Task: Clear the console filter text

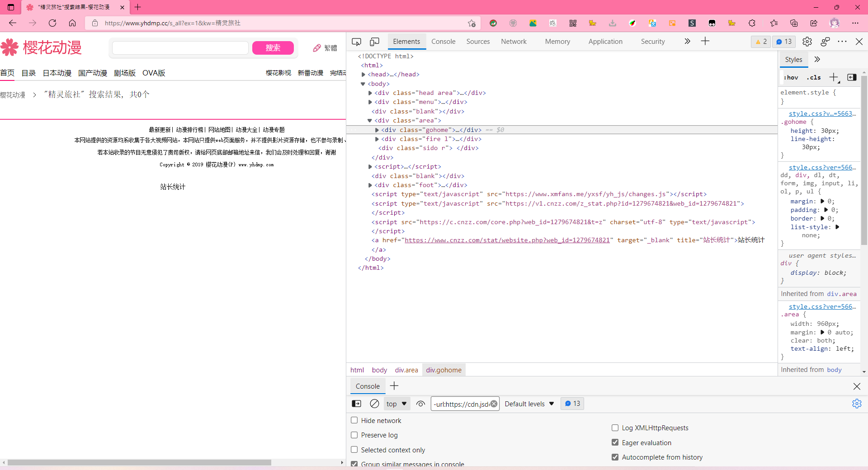Action: [494, 404]
